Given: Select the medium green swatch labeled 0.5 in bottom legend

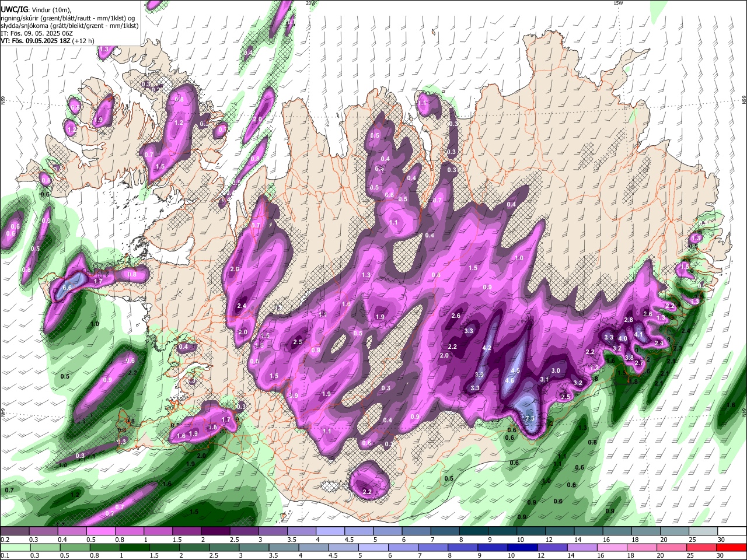Looking at the screenshot, I should pos(75,547).
